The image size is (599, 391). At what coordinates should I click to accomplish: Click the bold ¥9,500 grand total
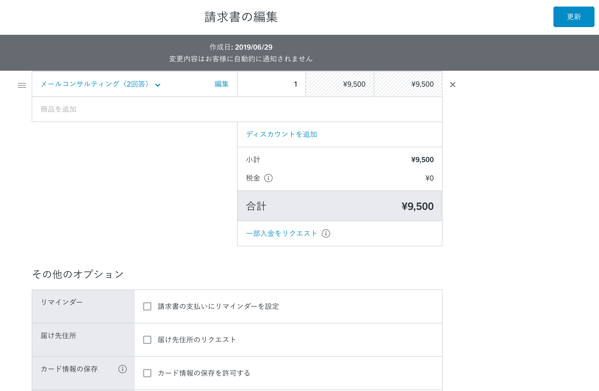click(x=418, y=206)
